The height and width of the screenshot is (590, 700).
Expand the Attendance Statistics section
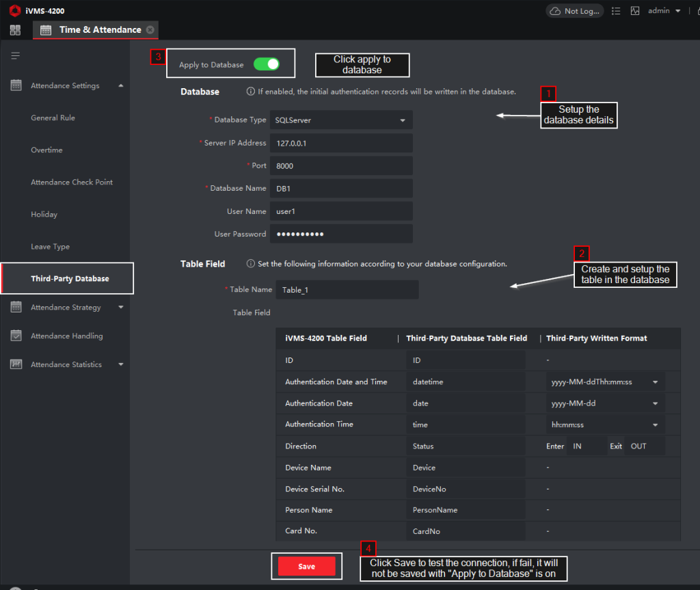pos(121,364)
